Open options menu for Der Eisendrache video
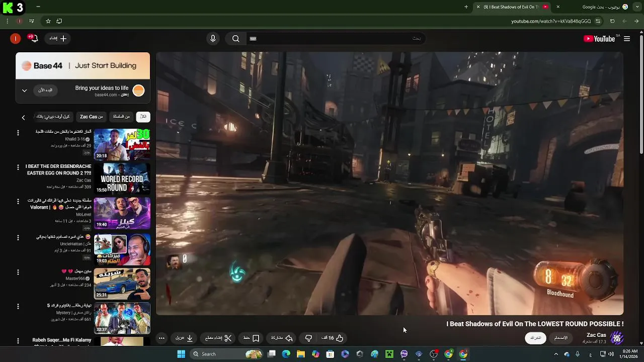Image resolution: width=644 pixels, height=362 pixels. coord(18,167)
